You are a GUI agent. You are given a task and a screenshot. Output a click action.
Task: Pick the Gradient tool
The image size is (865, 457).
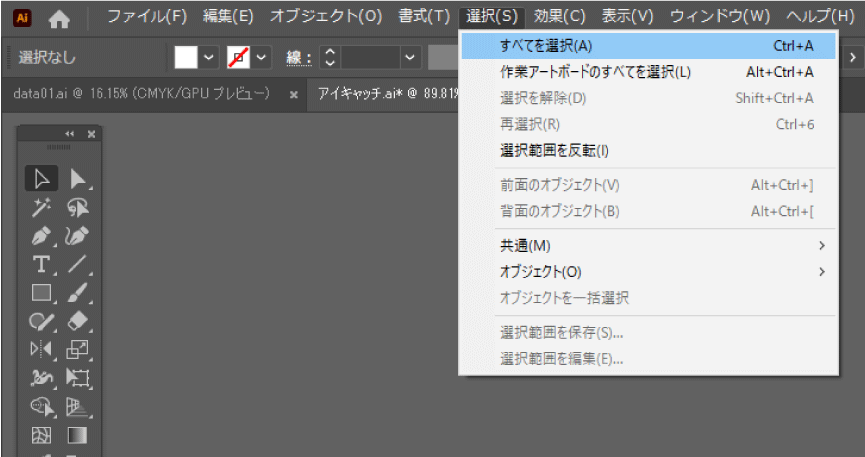(x=78, y=436)
